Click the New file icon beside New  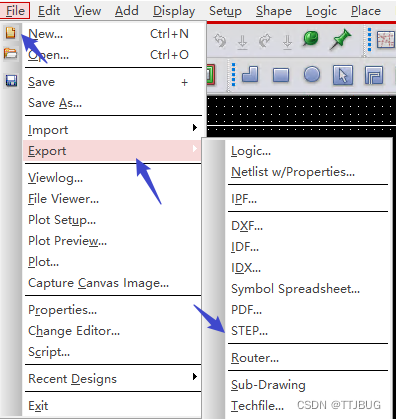point(11,33)
